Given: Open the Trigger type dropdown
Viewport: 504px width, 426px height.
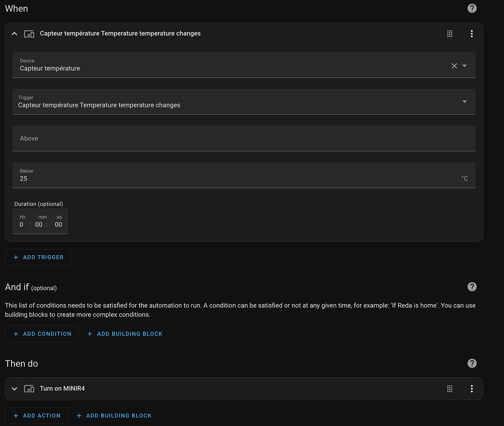Looking at the screenshot, I should tap(465, 102).
